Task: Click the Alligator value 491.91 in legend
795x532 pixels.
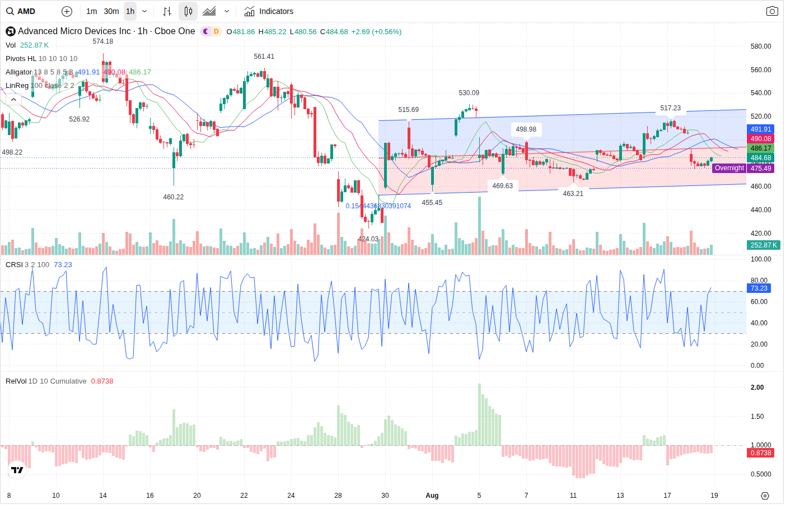Action: click(x=88, y=72)
